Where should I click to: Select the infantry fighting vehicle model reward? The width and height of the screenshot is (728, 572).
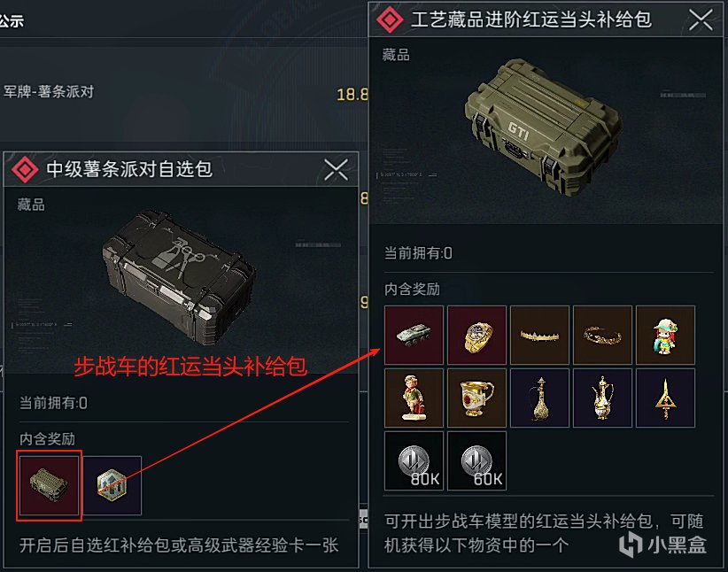click(414, 335)
